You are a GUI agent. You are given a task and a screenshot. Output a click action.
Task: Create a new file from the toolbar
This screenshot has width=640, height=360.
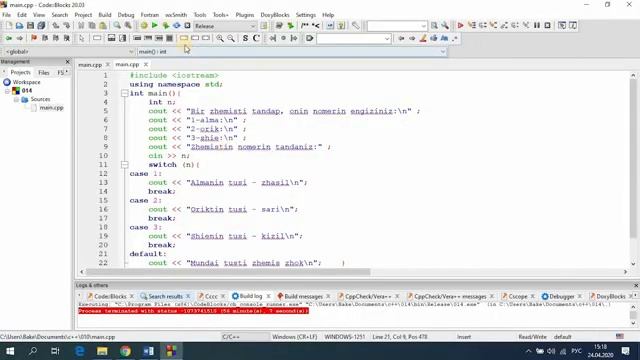tap(9, 25)
